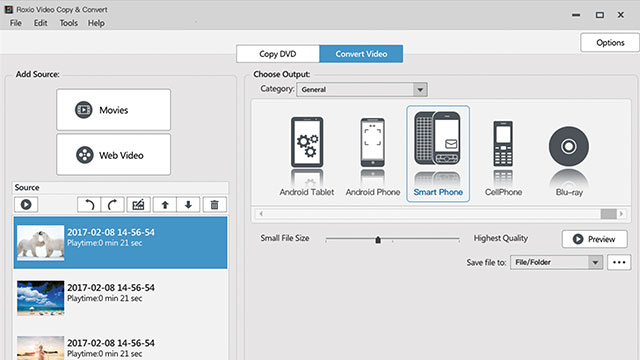Image resolution: width=640 pixels, height=360 pixels.
Task: Open the video edit tool icon
Action: 138,204
